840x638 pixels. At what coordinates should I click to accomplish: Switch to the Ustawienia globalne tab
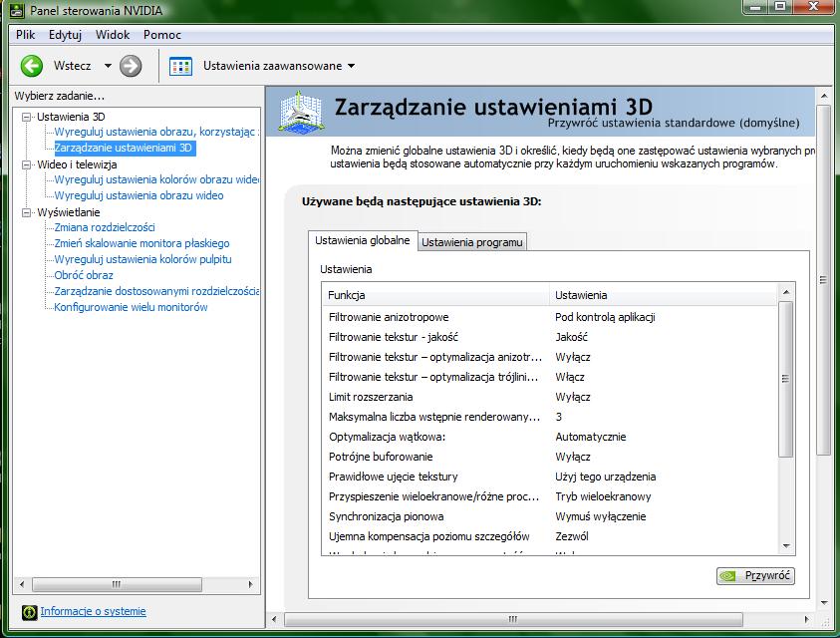362,240
